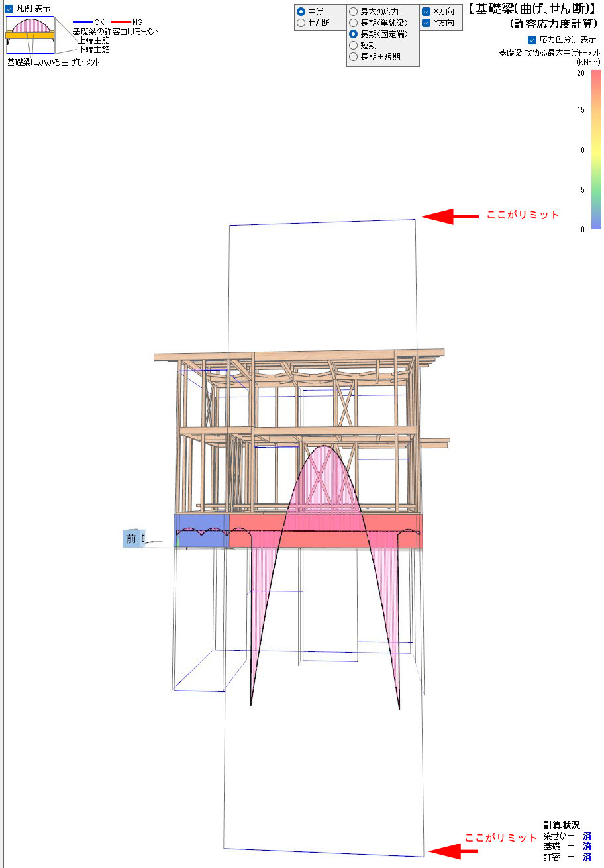Viewport: 604px width, 868px height.
Task: Select the 曲げ radio button
Action: click(301, 11)
